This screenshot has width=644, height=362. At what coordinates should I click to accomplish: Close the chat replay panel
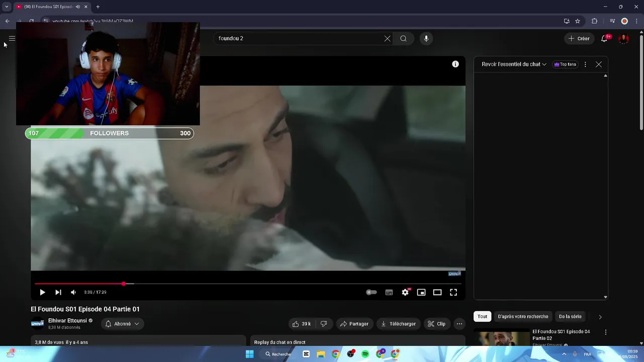[x=599, y=64]
